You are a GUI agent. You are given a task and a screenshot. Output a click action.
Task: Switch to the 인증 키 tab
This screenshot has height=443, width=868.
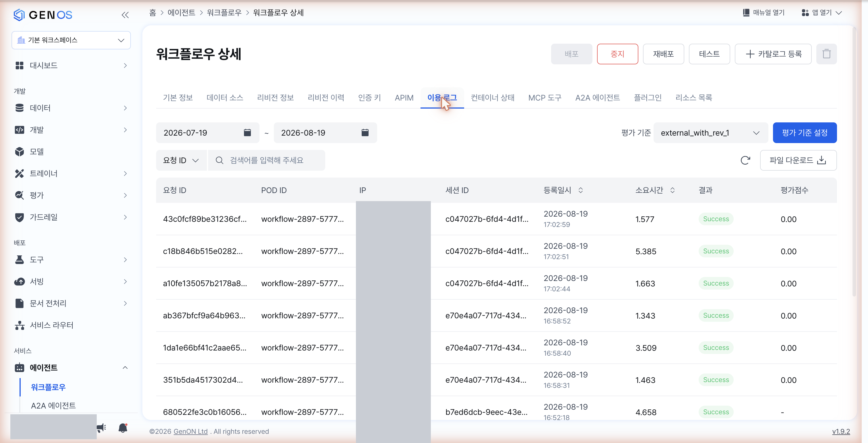coord(369,98)
